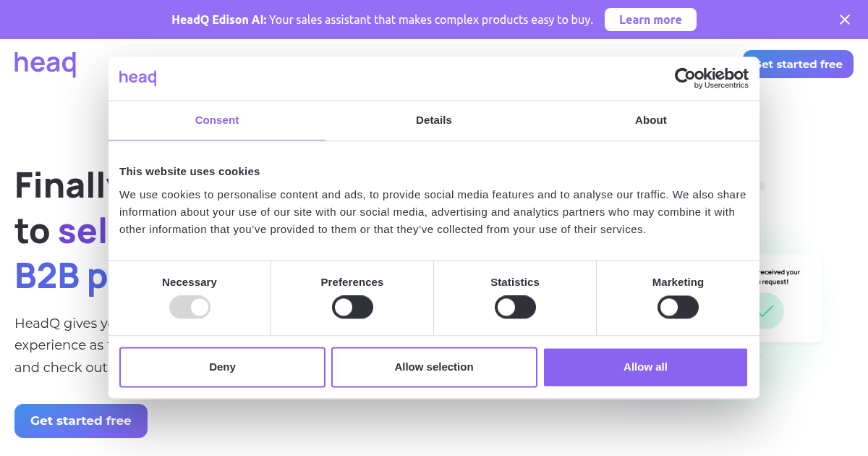The width and height of the screenshot is (868, 456).
Task: Dismiss the HeadQ Edison AI banner
Action: (845, 20)
